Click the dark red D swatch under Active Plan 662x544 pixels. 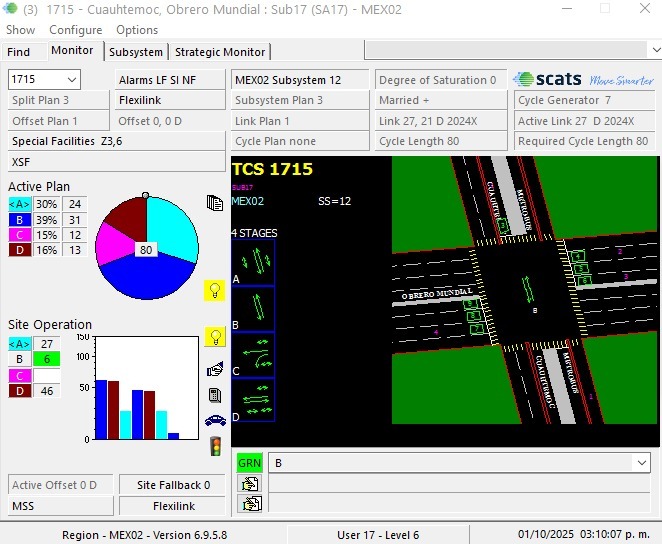19,250
